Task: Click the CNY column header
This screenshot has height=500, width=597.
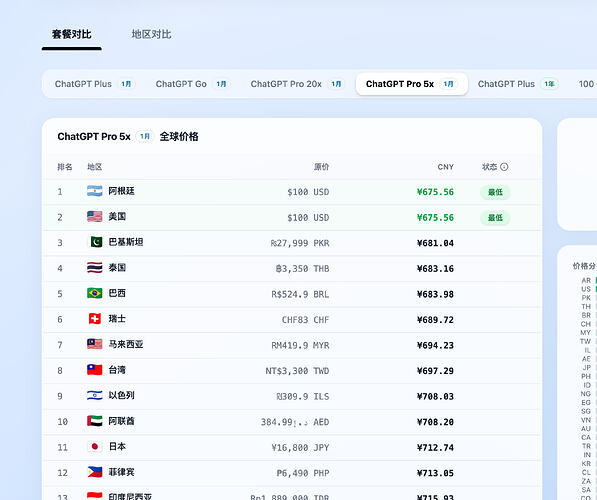Action: point(445,167)
